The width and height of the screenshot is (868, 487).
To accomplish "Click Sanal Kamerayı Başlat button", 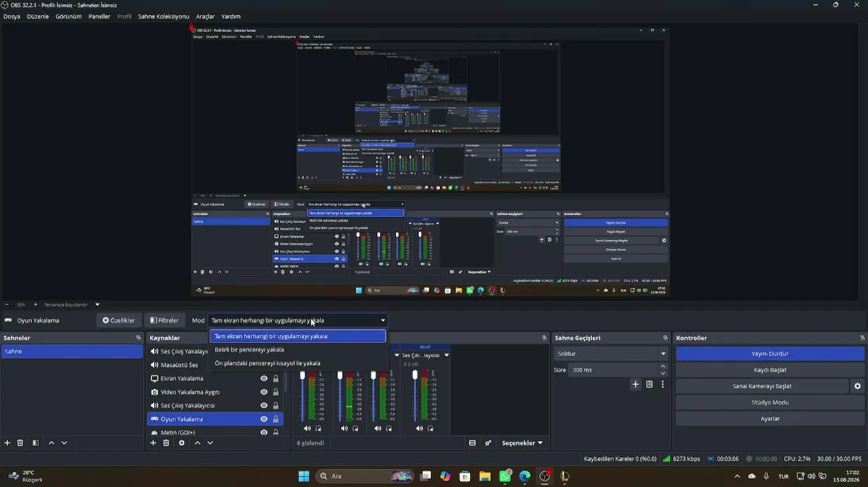I will pos(762,386).
